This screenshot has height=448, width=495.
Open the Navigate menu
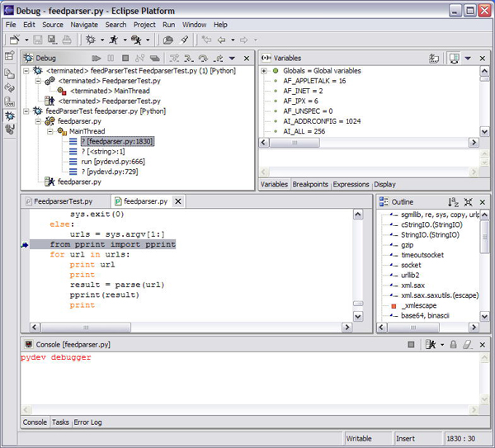click(x=84, y=25)
